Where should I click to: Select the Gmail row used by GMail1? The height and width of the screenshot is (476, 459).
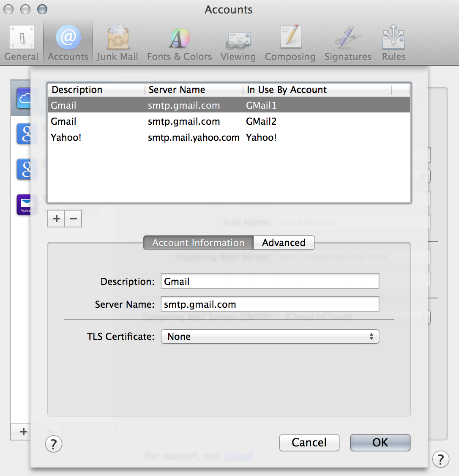[x=229, y=105]
